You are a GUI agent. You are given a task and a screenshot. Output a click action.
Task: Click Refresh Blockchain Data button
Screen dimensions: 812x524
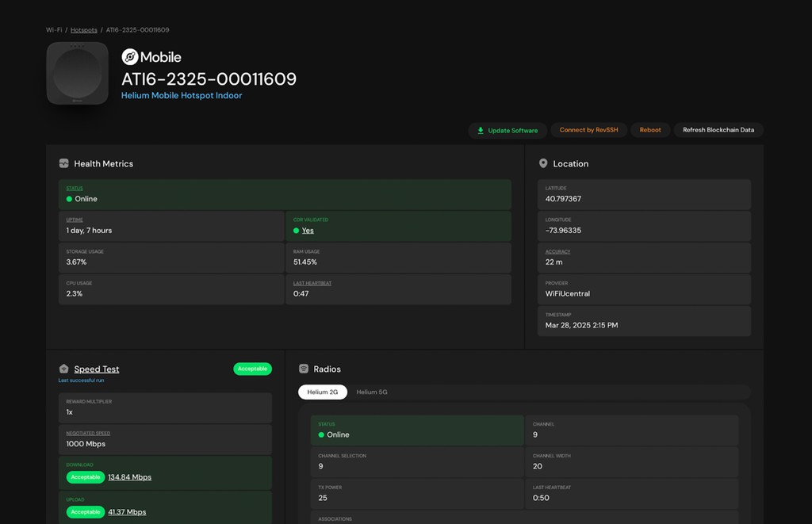click(x=718, y=130)
